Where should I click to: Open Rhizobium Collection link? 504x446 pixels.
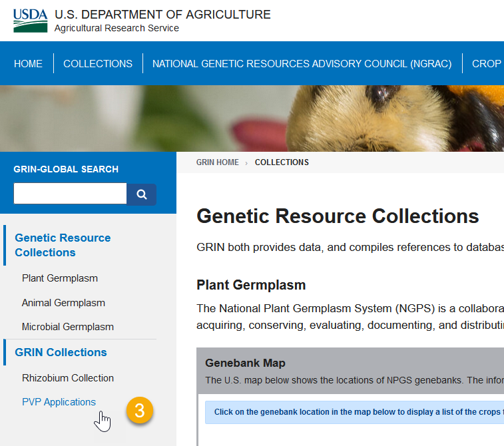point(68,378)
